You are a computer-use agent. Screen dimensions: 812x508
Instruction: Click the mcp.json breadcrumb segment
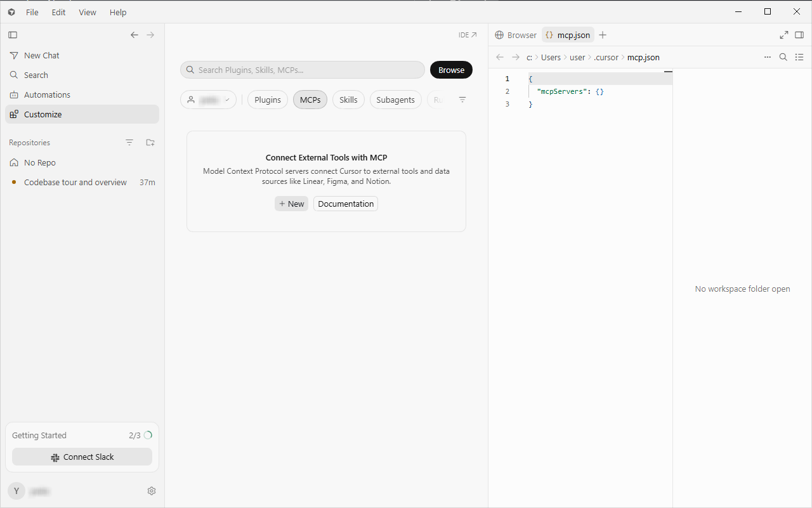pos(643,57)
